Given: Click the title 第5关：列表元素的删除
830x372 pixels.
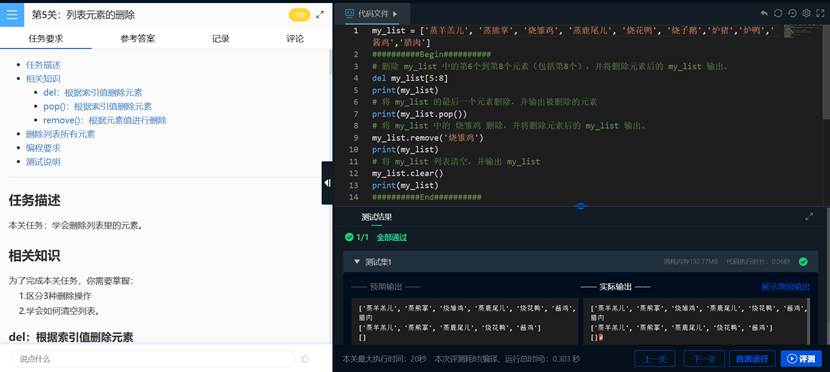Looking at the screenshot, I should click(x=83, y=15).
